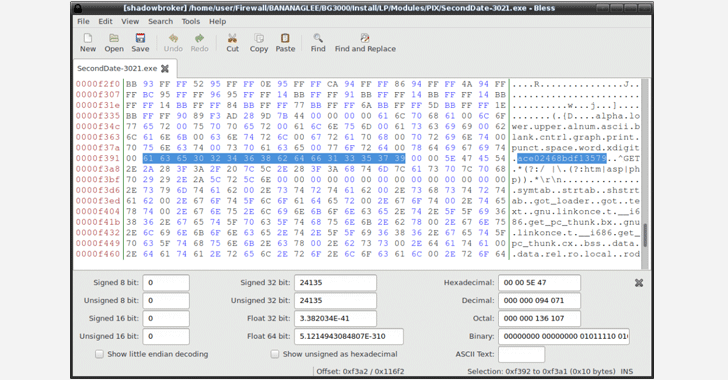Viewport: 728px width, 380px height.
Task: Open Find with the magnifier icon
Action: coord(318,38)
